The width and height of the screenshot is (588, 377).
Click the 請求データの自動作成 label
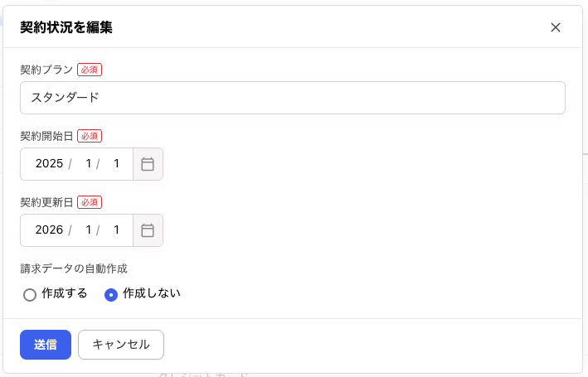click(x=74, y=268)
